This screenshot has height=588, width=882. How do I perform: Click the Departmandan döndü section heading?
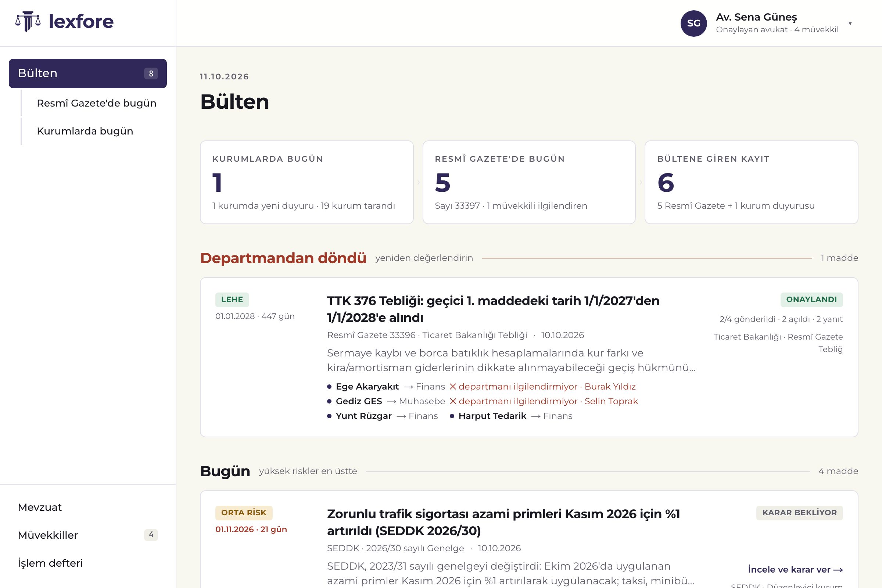pos(283,258)
